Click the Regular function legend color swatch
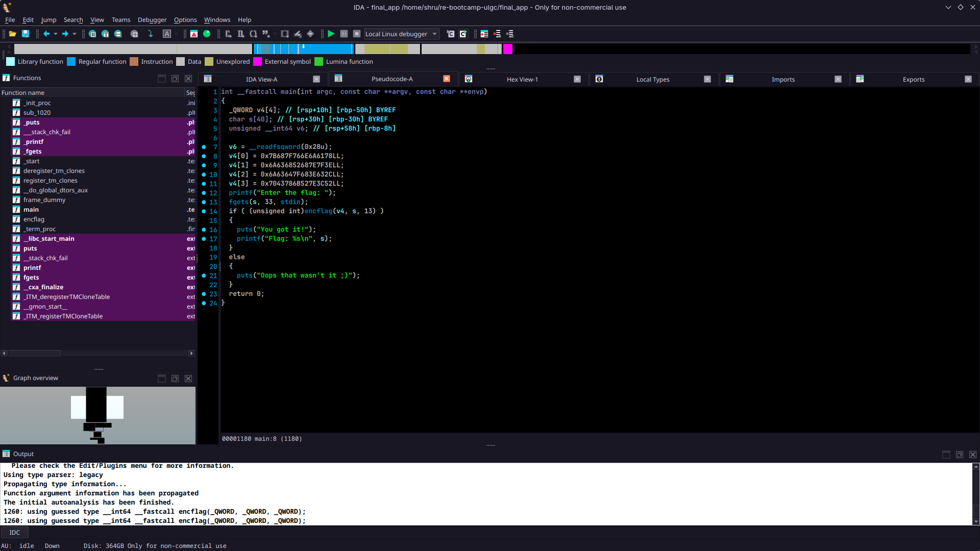The width and height of the screenshot is (980, 551). click(71, 62)
